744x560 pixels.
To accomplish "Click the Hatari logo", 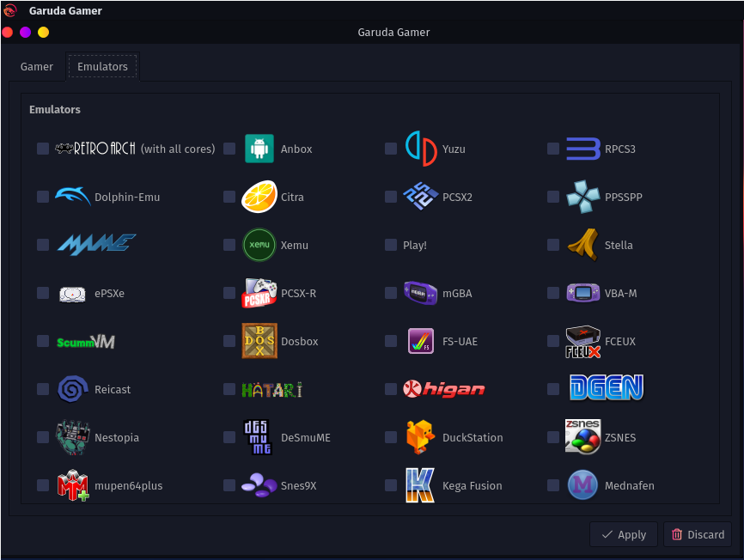I will [271, 390].
